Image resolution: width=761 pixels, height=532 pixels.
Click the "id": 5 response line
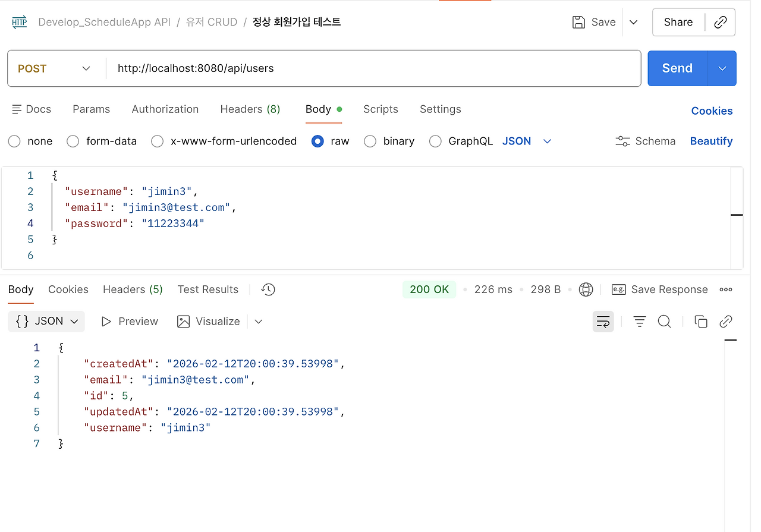click(x=109, y=396)
